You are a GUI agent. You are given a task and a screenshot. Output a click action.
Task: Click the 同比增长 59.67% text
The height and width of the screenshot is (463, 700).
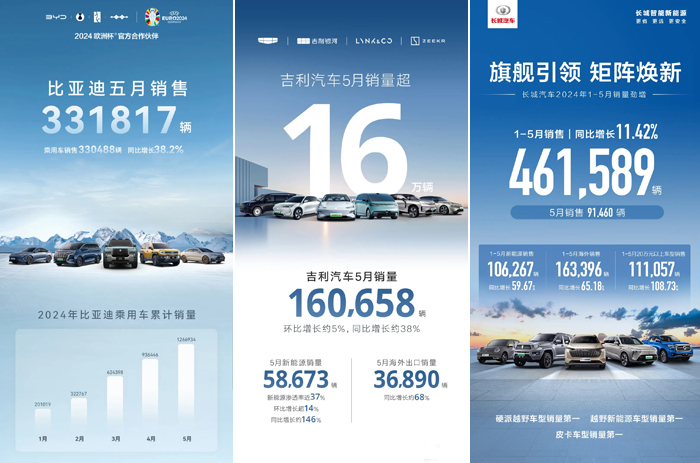(x=512, y=287)
